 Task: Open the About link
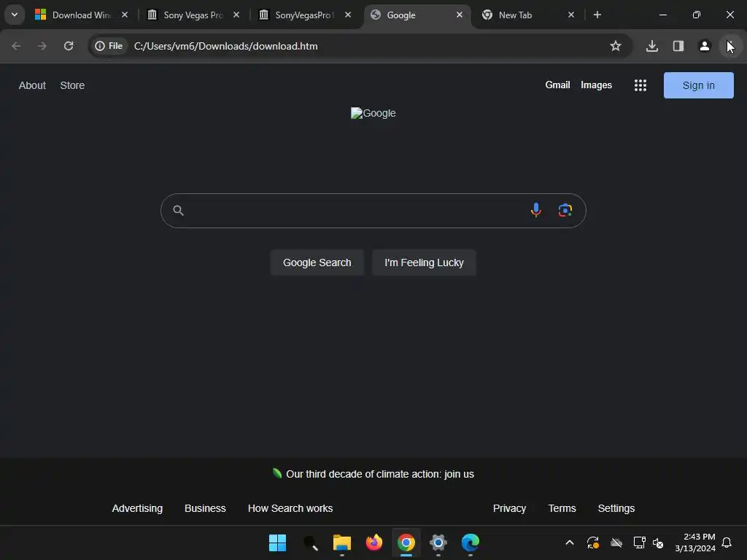click(32, 85)
